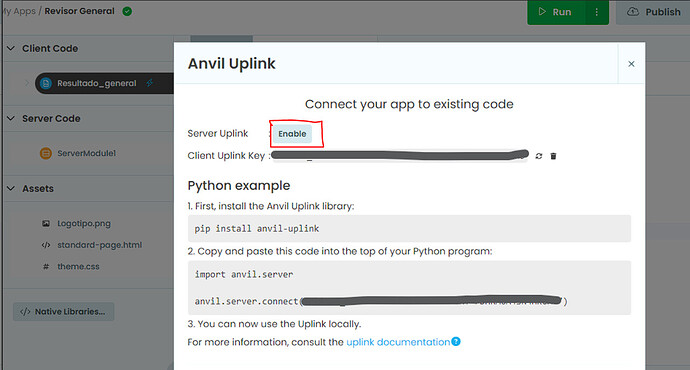This screenshot has height=370, width=690.
Task: Click the green status checkmark next to Revisor General
Action: click(127, 11)
